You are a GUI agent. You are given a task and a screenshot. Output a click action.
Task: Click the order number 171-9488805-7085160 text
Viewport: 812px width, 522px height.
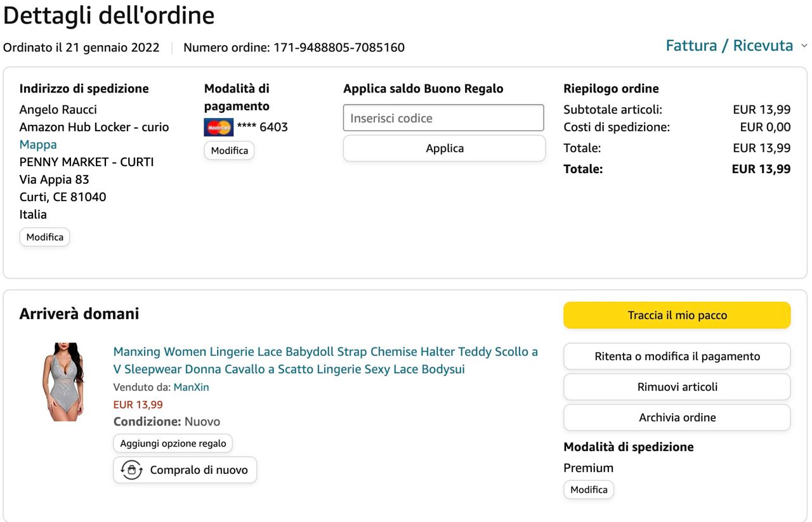pos(339,48)
